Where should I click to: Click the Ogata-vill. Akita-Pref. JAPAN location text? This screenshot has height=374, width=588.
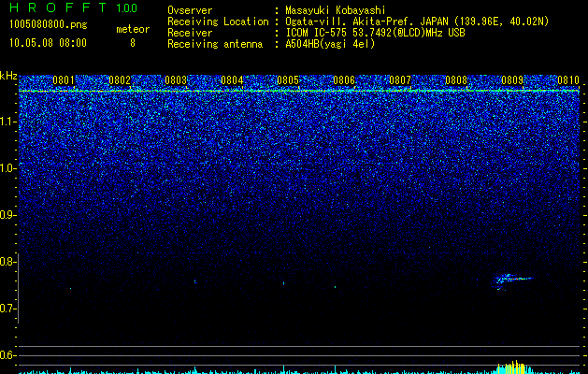click(417, 22)
